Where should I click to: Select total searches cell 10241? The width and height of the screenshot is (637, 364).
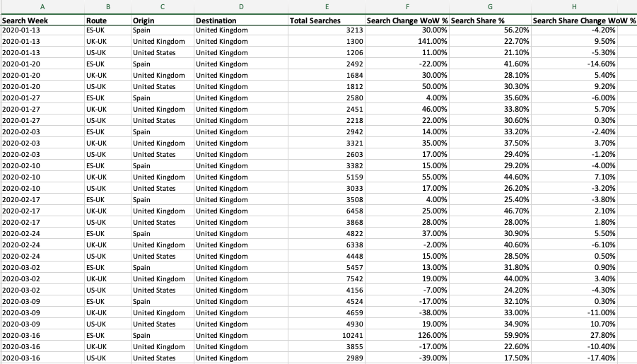(x=326, y=335)
